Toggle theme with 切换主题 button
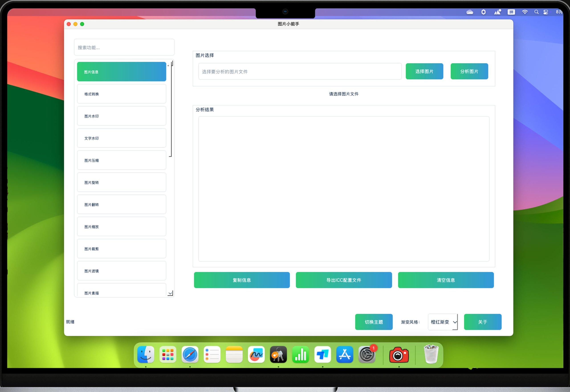570x392 pixels. [374, 322]
